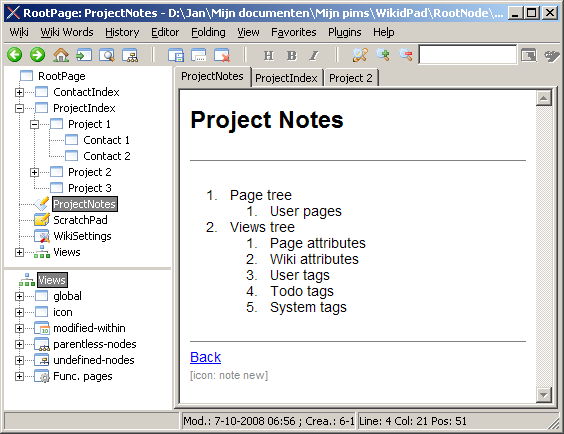The height and width of the screenshot is (434, 564).
Task: Expand the modified-within views node
Action: coord(19,328)
